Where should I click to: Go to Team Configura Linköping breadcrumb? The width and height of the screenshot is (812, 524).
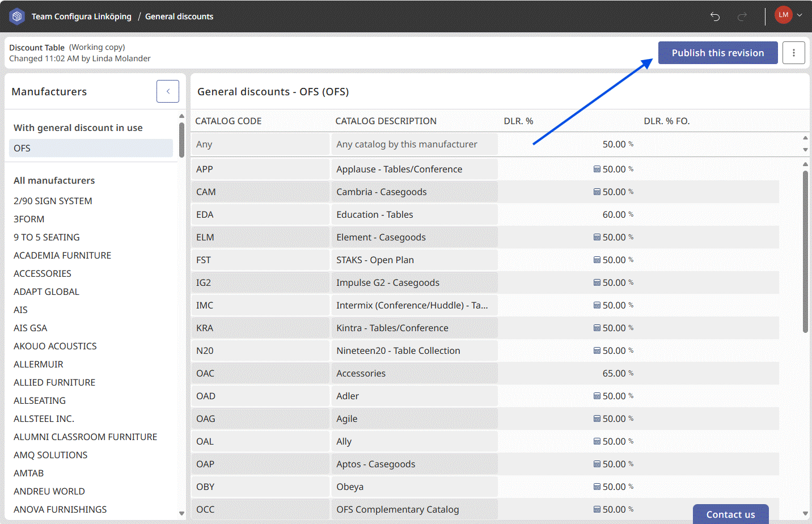pos(81,16)
